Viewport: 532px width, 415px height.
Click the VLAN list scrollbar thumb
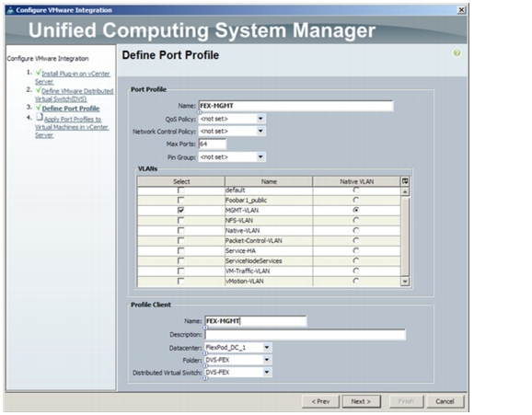tap(405, 236)
